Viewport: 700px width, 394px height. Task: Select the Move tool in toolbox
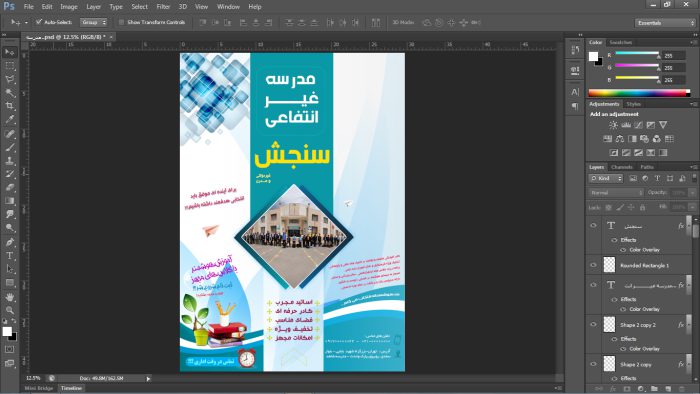pyautogui.click(x=9, y=52)
